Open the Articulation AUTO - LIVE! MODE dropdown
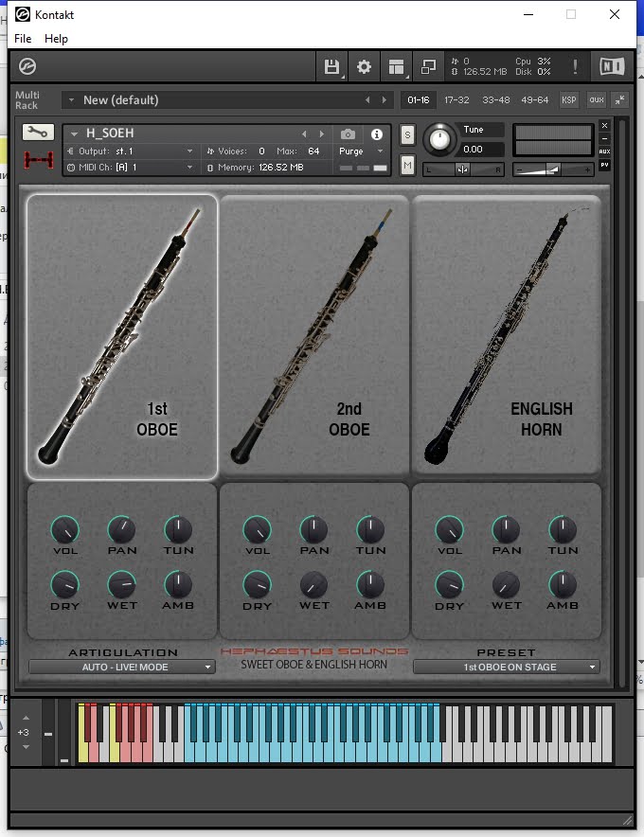 pyautogui.click(x=122, y=667)
